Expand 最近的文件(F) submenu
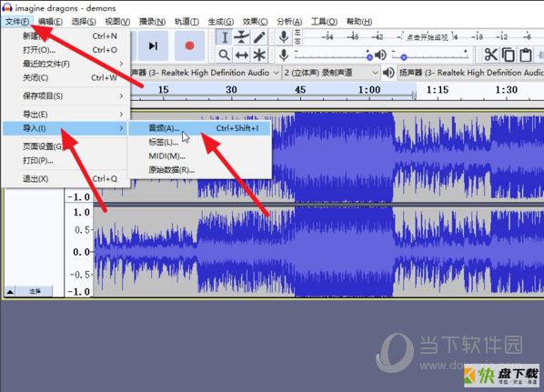Viewport: 544px width, 392px height. pyautogui.click(x=65, y=64)
